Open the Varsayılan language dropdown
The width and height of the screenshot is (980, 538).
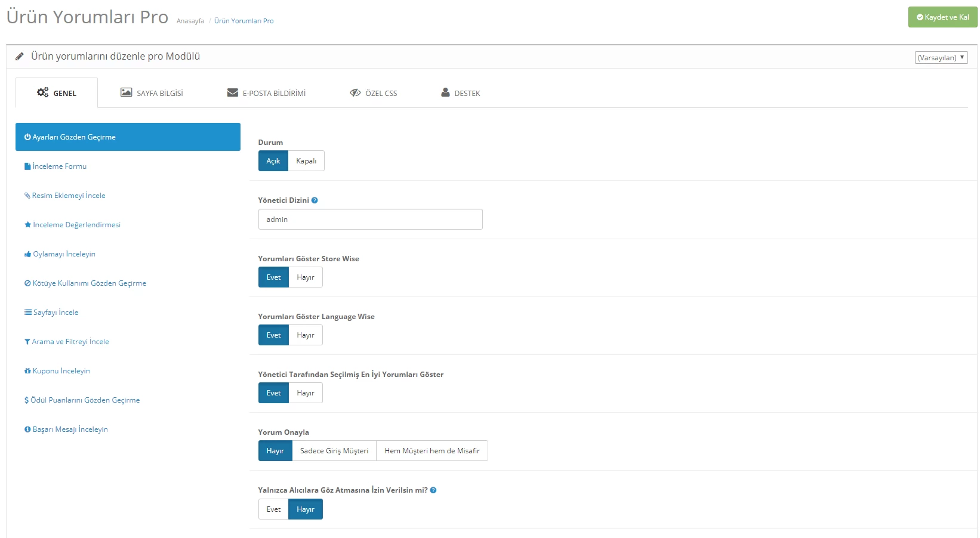(x=941, y=57)
